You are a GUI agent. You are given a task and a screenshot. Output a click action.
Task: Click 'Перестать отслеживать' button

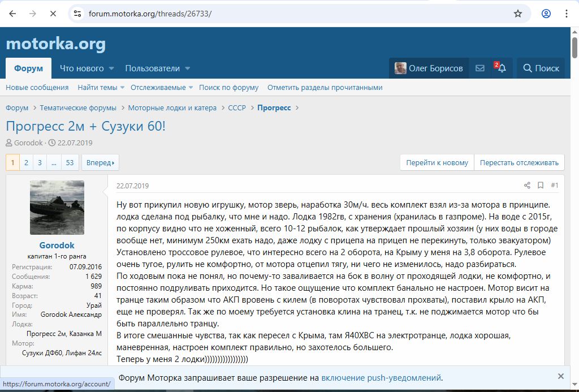coord(519,162)
